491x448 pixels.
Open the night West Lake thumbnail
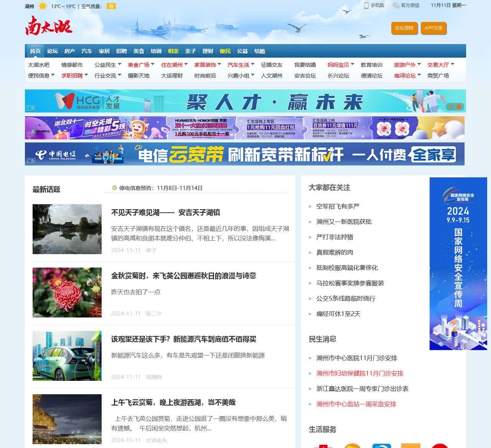67,419
